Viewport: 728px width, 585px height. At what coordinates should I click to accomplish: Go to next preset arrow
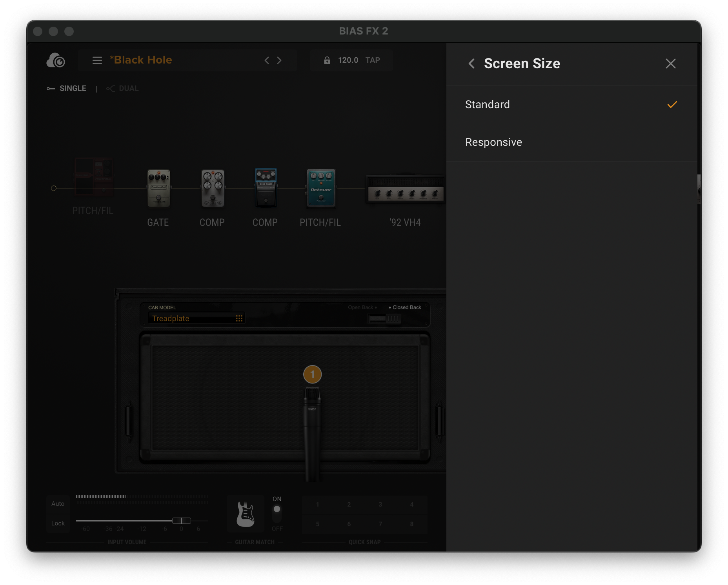click(x=279, y=60)
